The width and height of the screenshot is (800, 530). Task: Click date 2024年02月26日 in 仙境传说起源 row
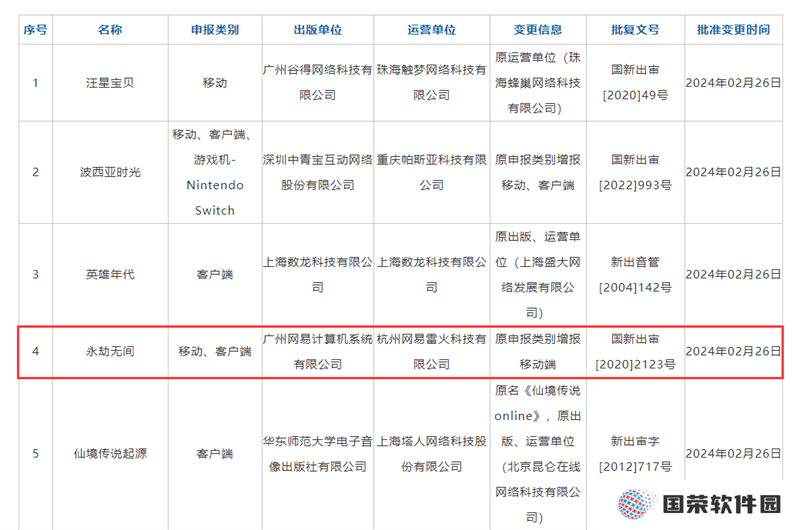(733, 453)
